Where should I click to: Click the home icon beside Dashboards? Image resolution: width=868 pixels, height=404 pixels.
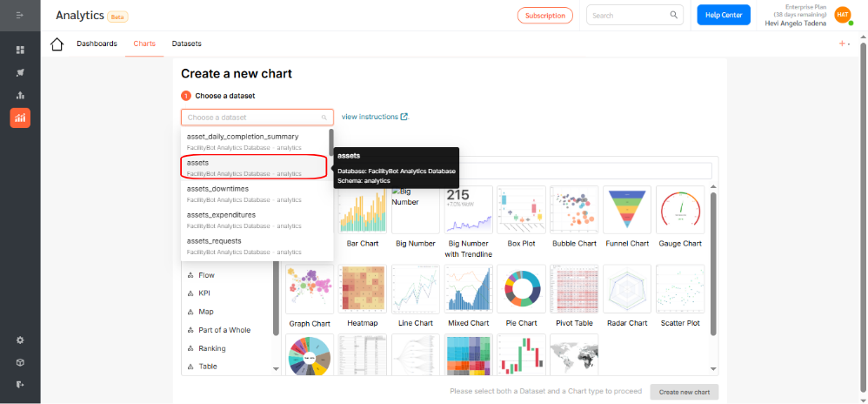[x=57, y=44]
